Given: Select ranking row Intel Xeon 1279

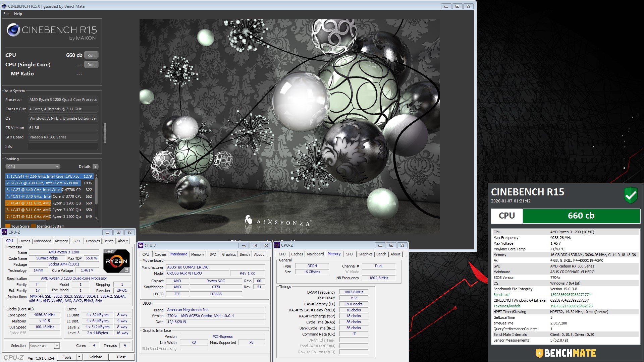Looking at the screenshot, I should 49,176.
